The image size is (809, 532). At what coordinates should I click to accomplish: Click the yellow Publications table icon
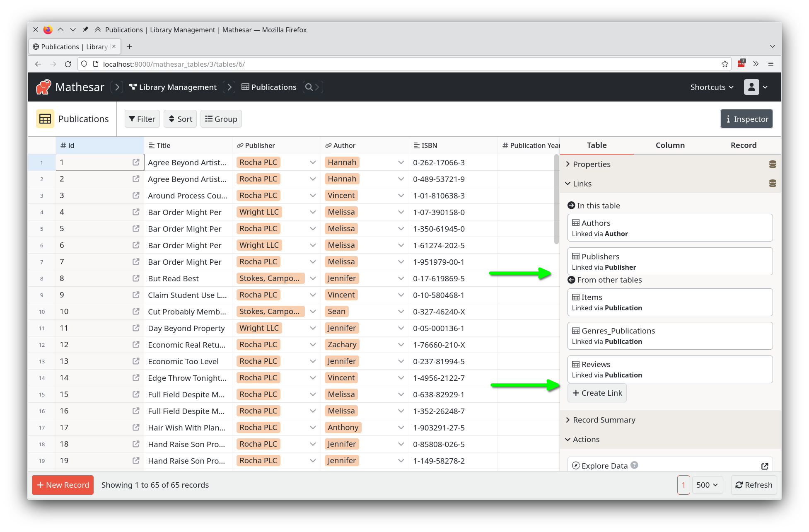pyautogui.click(x=45, y=119)
